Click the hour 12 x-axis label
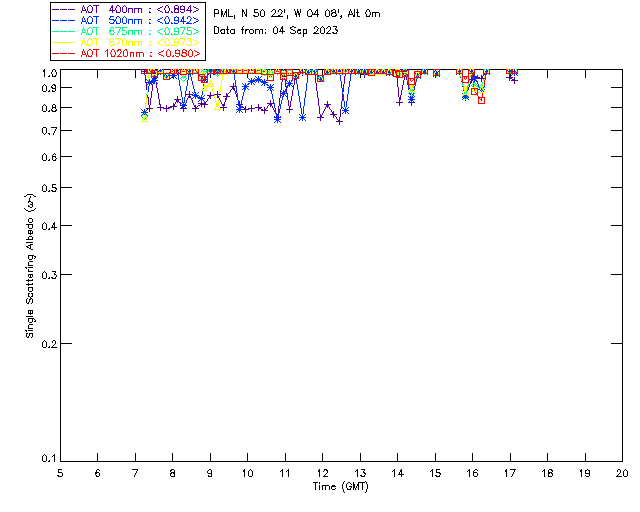Image resolution: width=640 pixels, height=512 pixels. tap(322, 474)
